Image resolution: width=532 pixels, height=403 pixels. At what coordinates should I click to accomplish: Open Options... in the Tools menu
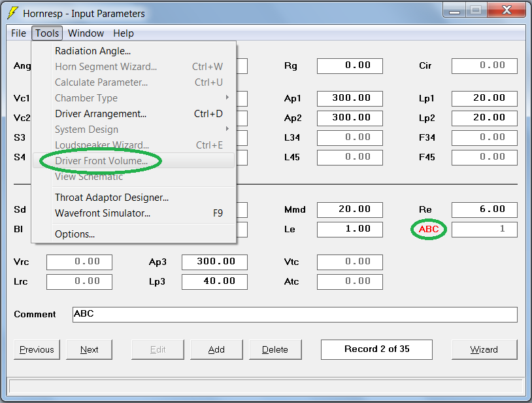[x=134, y=234]
